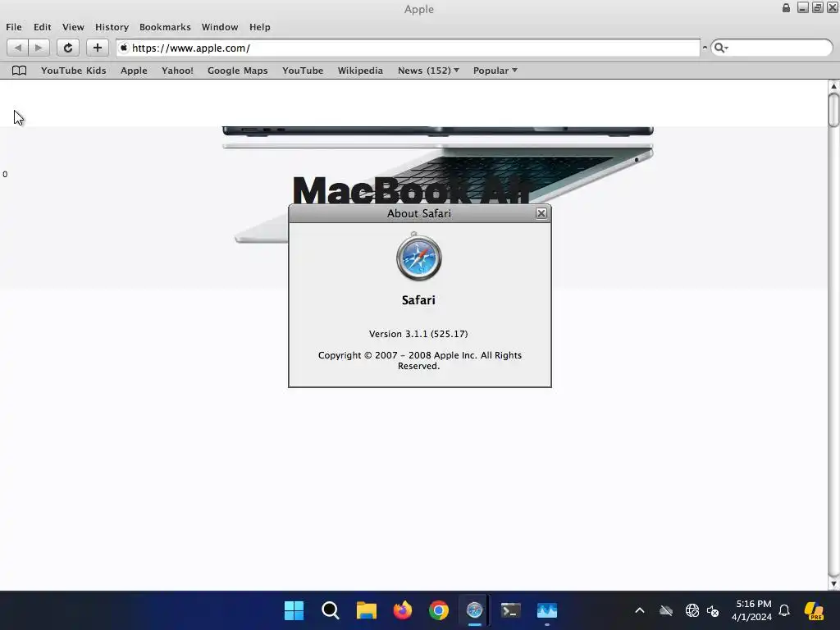The width and height of the screenshot is (840, 630).
Task: Open the History menu
Action: pyautogui.click(x=112, y=27)
